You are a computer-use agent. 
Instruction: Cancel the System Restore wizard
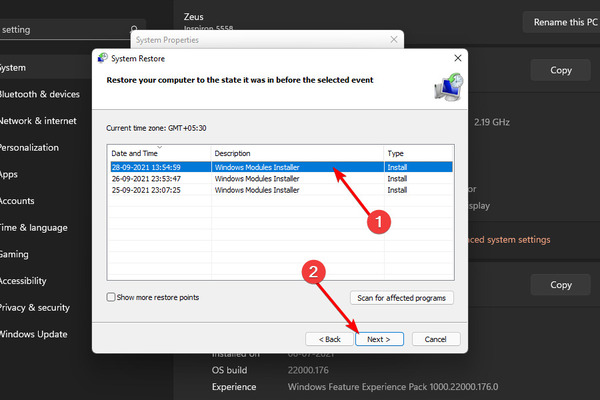(436, 339)
